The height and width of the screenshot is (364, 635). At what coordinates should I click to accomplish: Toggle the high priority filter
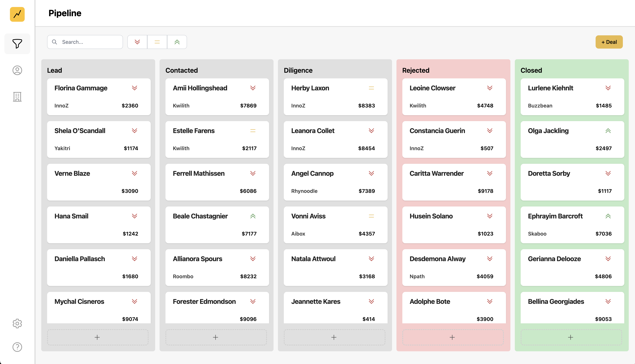177,42
